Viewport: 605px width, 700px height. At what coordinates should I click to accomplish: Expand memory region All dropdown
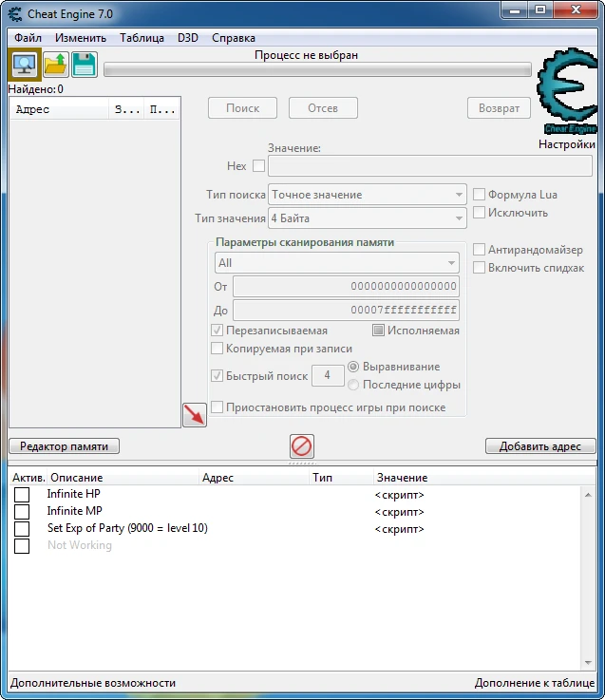coord(336,263)
